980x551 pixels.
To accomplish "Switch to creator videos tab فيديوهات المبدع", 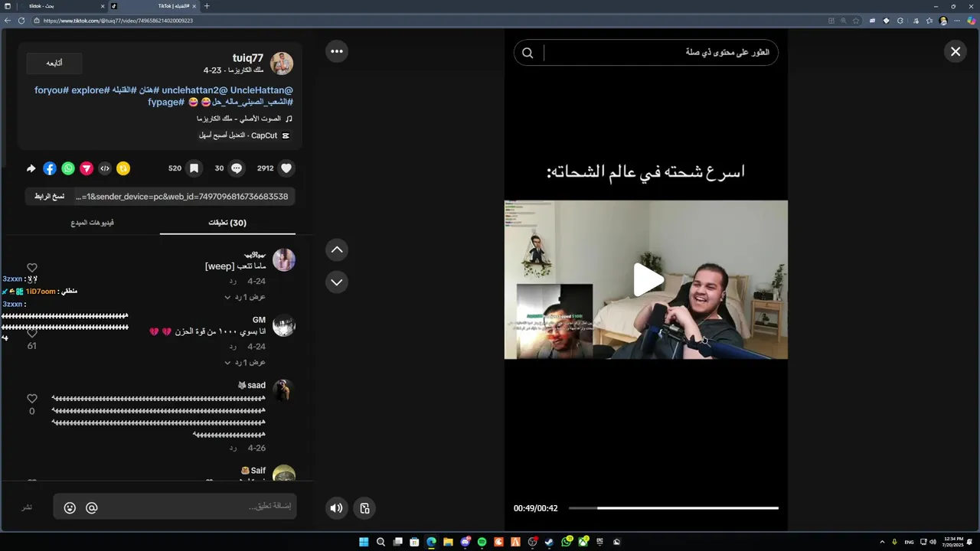I will click(93, 223).
